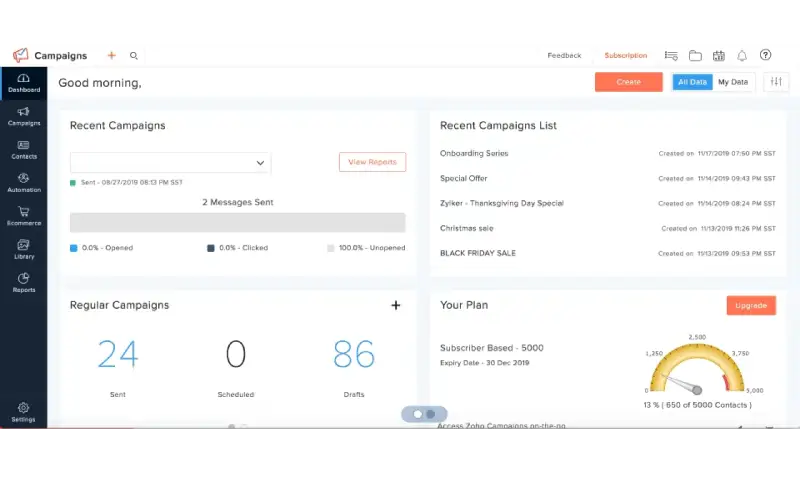The image size is (800, 500).
Task: Open the Special Offer campaign
Action: click(463, 178)
